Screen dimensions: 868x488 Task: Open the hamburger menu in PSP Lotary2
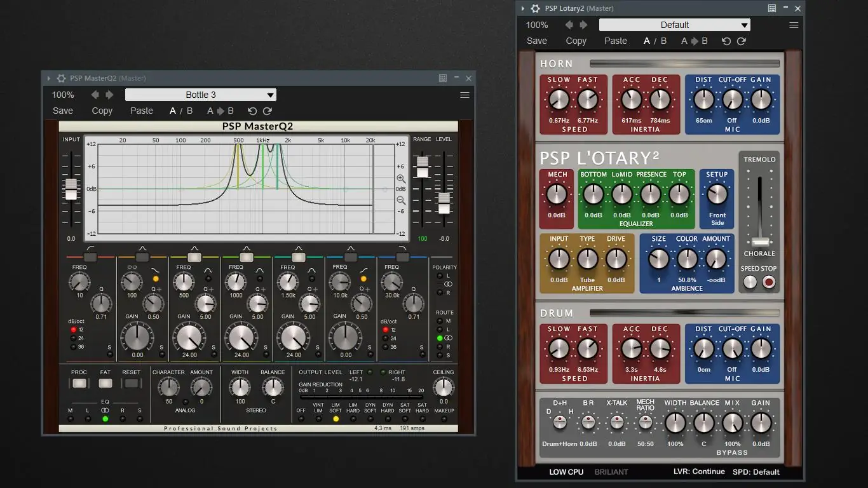pyautogui.click(x=794, y=25)
